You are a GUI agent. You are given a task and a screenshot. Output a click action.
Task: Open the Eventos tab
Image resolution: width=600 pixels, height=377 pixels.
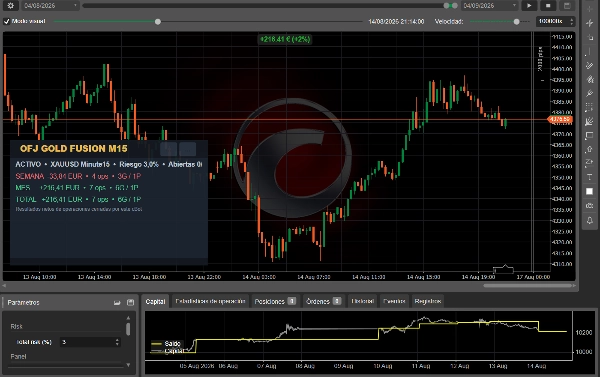point(394,302)
